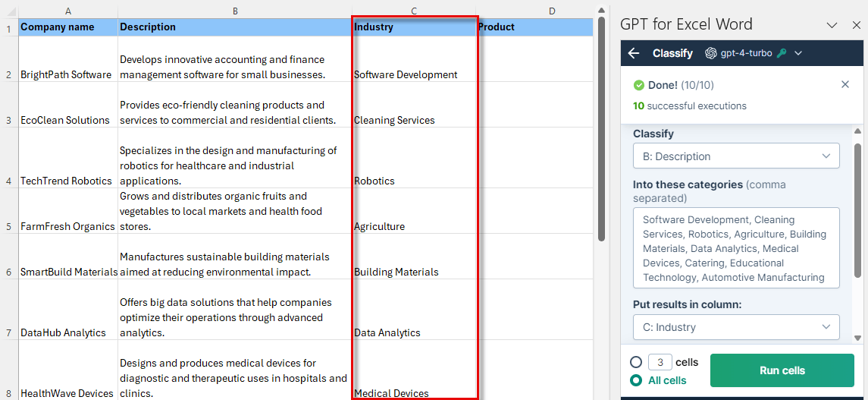Select the BrightPath Software cell

pos(68,59)
